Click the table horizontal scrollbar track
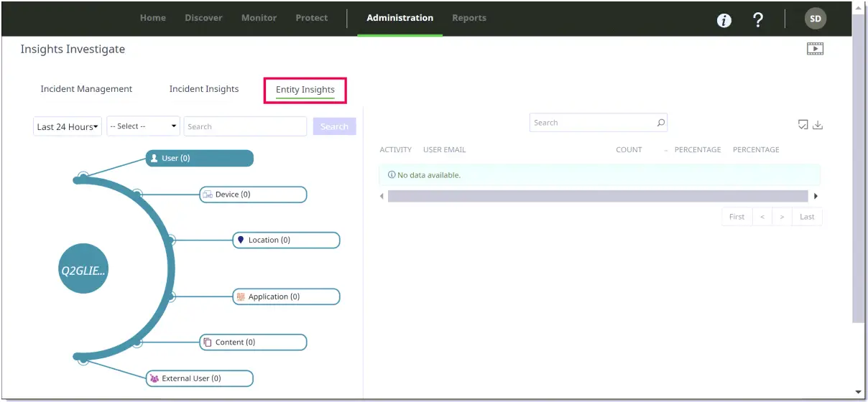Screen dimensions: 868x402 point(598,196)
